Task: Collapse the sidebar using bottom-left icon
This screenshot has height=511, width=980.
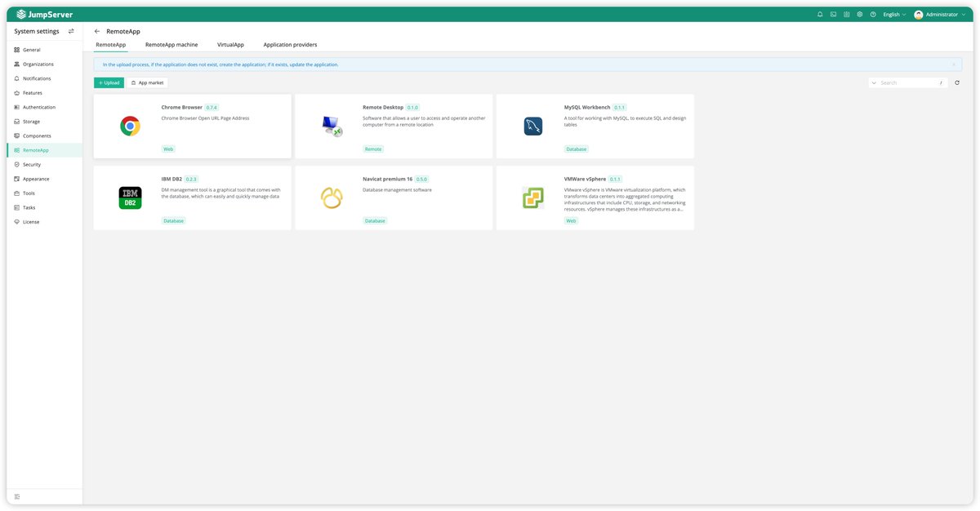Action: pos(17,496)
